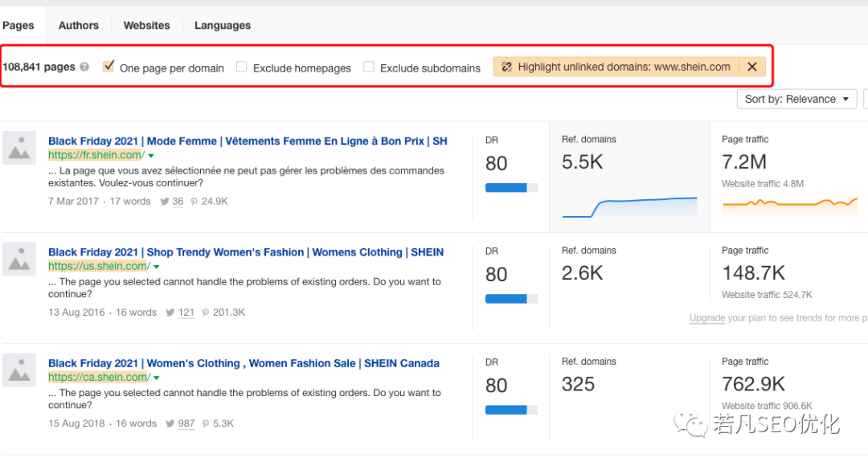
Task: Click the Twitter icon on ca.shein.com result
Action: pyautogui.click(x=170, y=423)
